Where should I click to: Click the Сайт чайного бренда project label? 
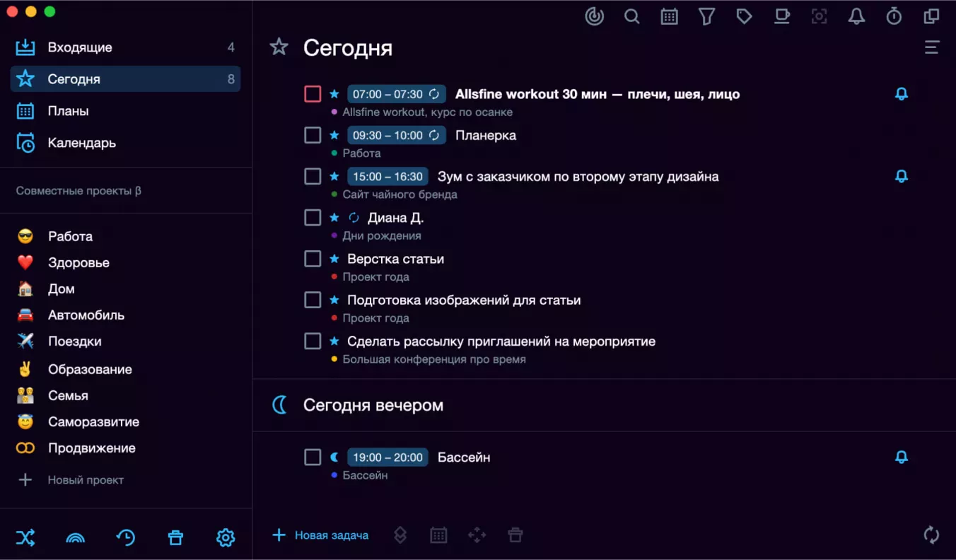tap(400, 194)
